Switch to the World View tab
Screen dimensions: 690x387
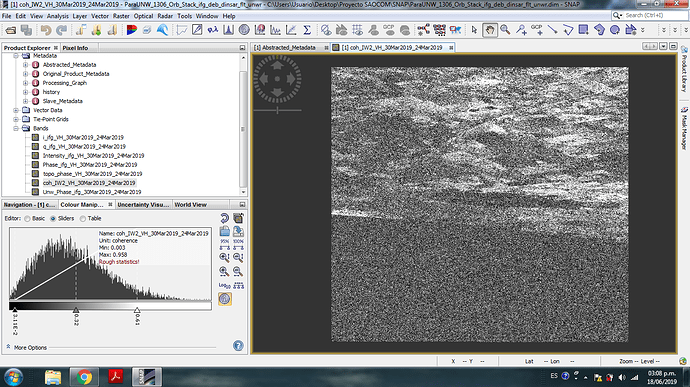click(x=191, y=205)
